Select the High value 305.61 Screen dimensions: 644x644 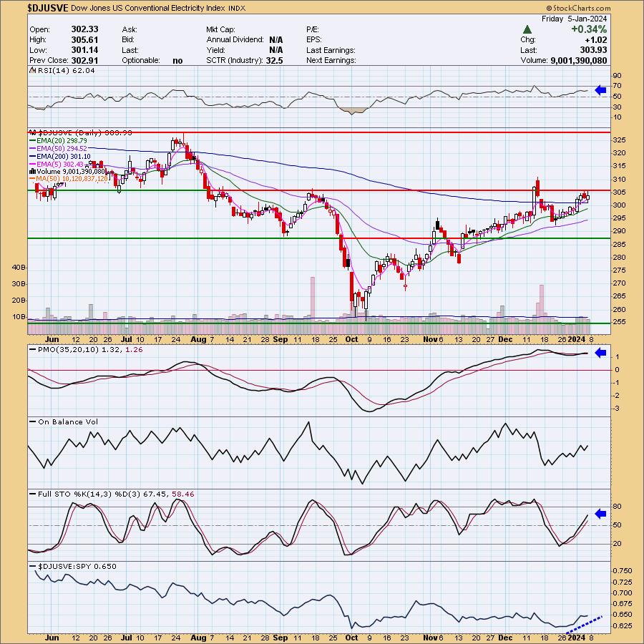point(85,39)
